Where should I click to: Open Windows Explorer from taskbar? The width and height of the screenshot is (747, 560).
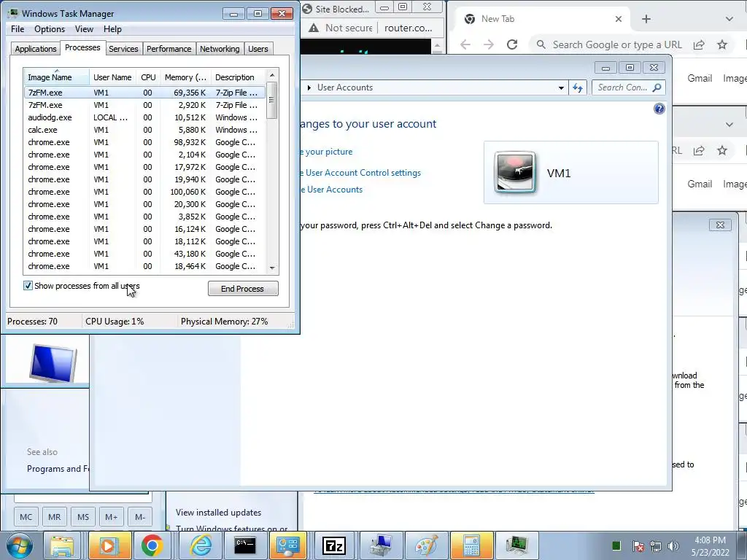(63, 545)
